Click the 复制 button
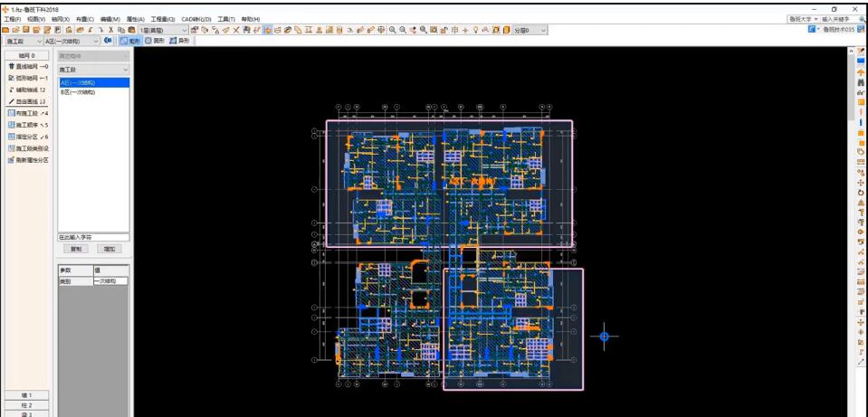This screenshot has height=417, width=868. [x=76, y=249]
